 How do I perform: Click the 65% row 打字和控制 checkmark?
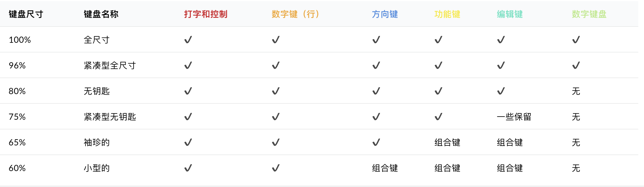click(188, 142)
